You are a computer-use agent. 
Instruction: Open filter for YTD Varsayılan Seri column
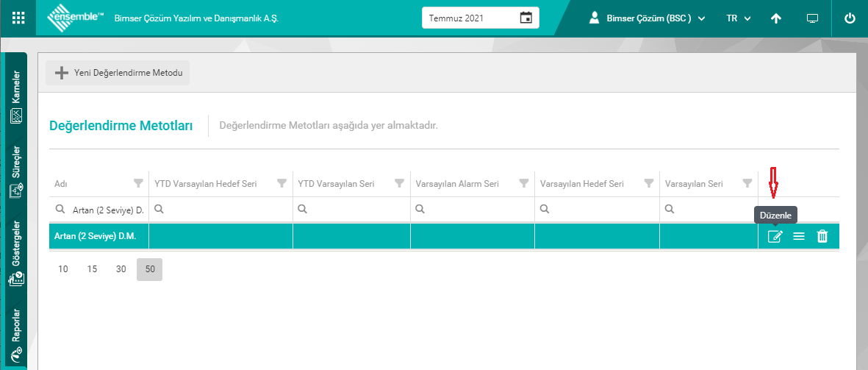(399, 183)
